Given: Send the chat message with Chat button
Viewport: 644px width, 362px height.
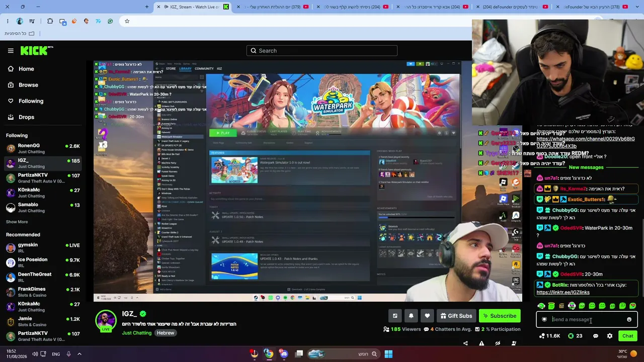Looking at the screenshot, I should tap(628, 336).
